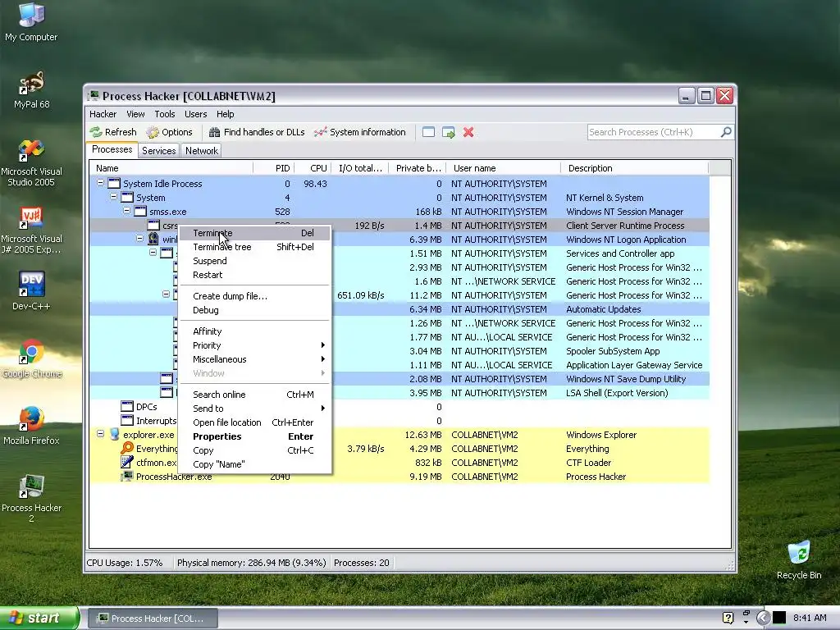Click Process Hacker taskbar button
840x630 pixels.
(x=151, y=619)
